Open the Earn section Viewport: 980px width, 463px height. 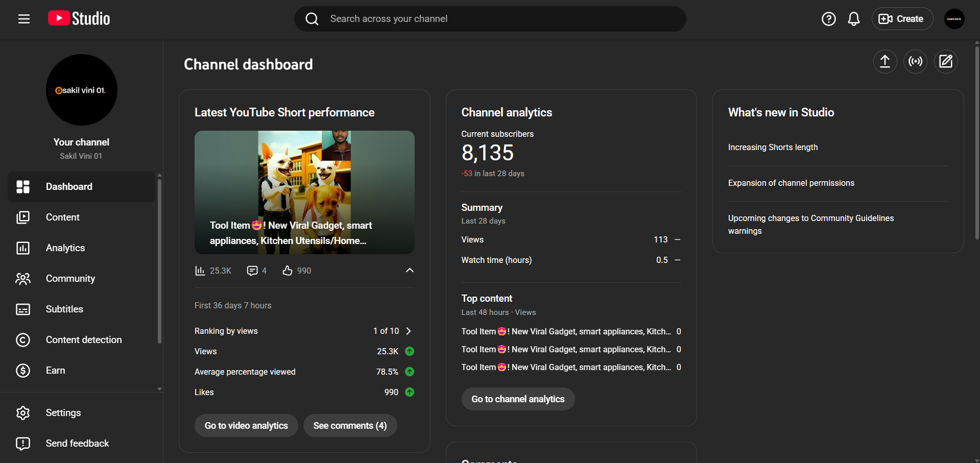pos(55,371)
